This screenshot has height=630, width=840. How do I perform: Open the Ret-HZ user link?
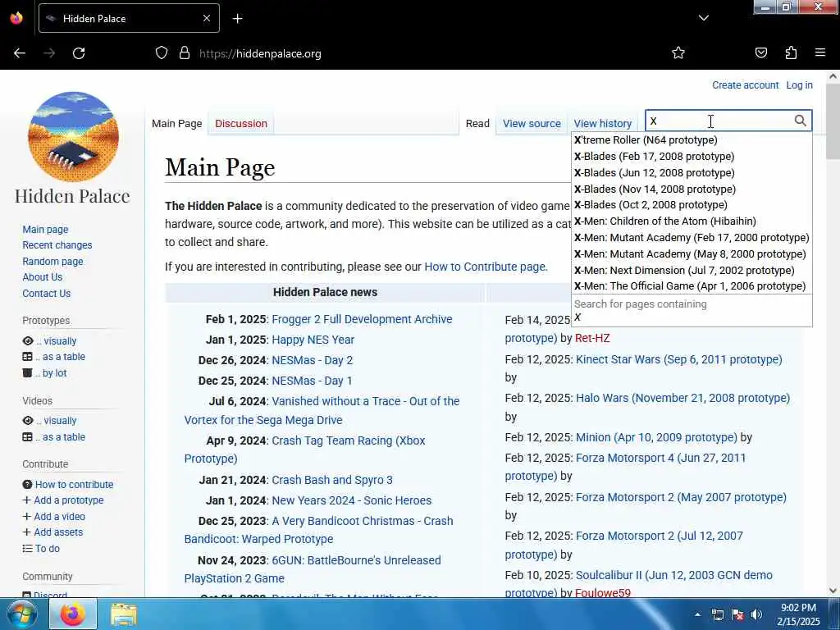(592, 338)
